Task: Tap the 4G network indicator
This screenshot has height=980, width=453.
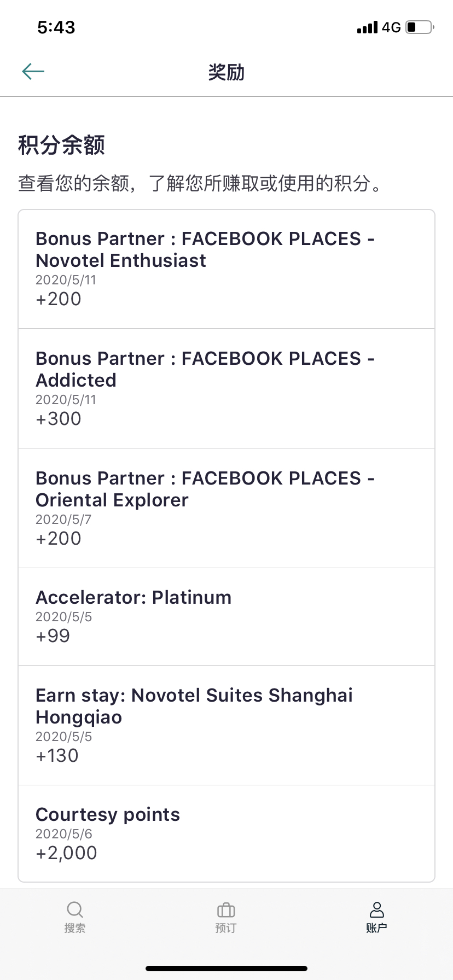Action: tap(391, 27)
